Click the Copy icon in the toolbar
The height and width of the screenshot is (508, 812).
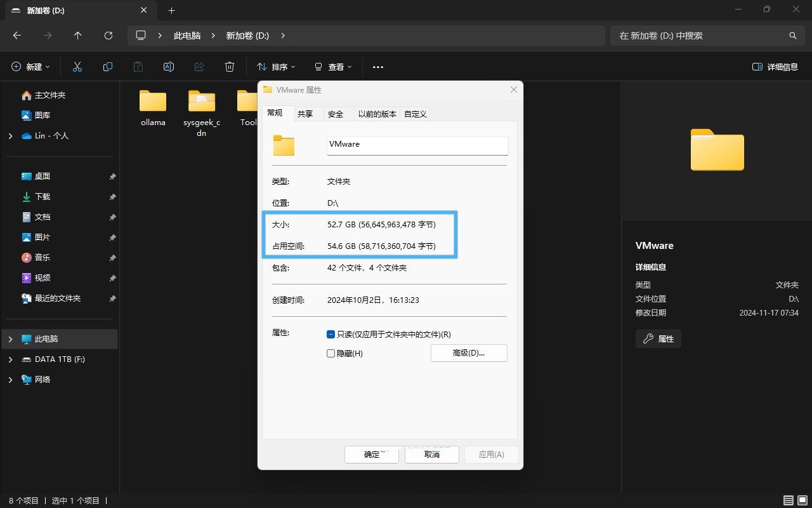coord(108,67)
